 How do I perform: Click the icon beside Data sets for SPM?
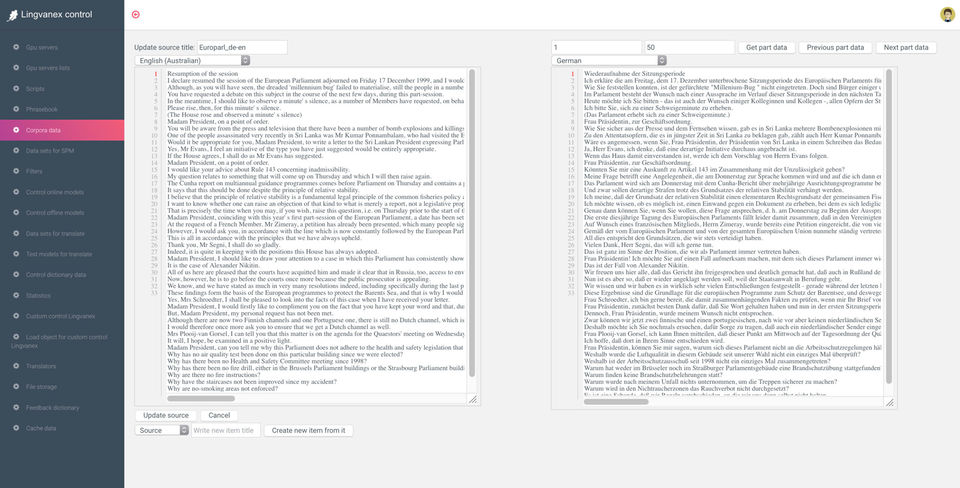(16, 151)
